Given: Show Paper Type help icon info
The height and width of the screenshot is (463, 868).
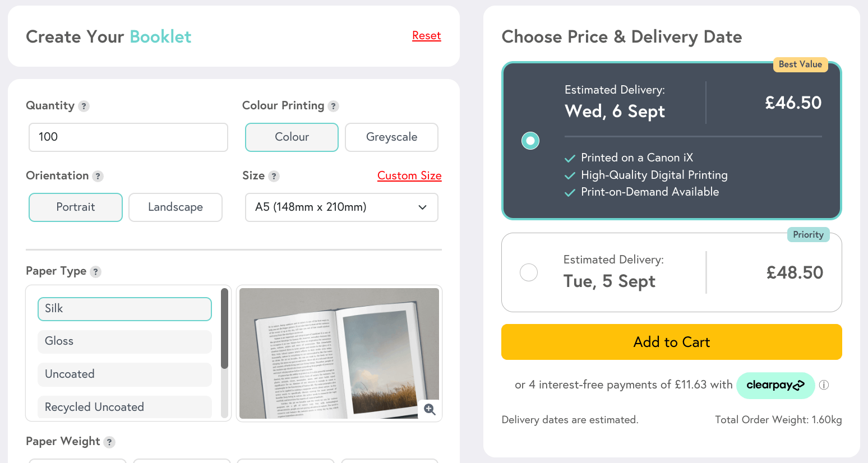Looking at the screenshot, I should click(96, 272).
